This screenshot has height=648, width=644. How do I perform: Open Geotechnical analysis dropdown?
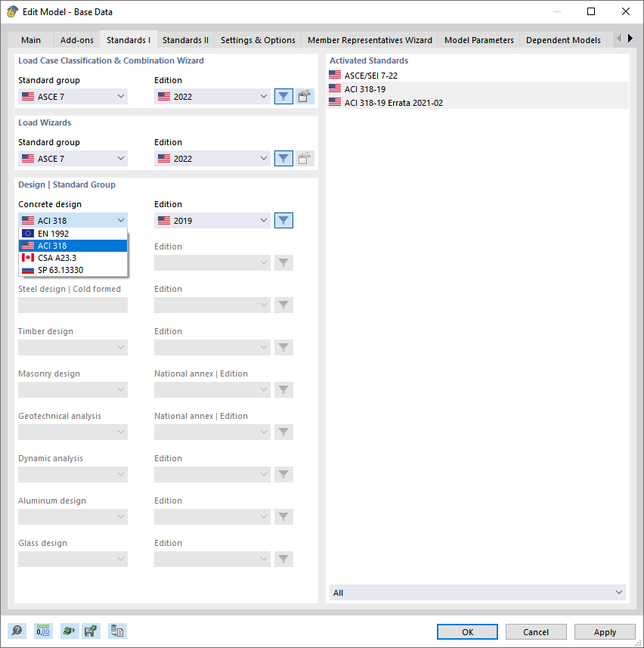pos(73,432)
